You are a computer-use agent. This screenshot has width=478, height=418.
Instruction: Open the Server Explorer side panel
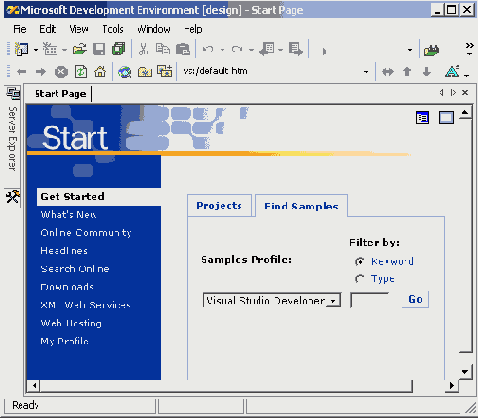click(x=13, y=129)
